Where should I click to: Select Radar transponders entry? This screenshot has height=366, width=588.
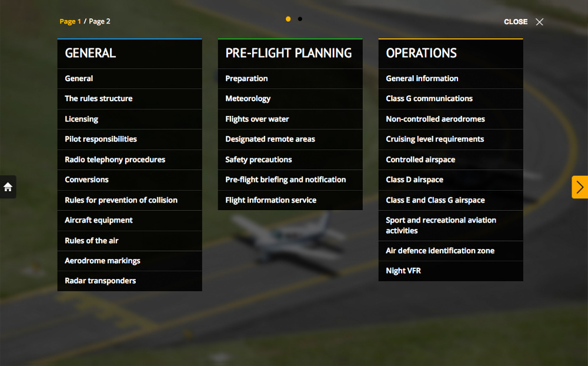(101, 281)
